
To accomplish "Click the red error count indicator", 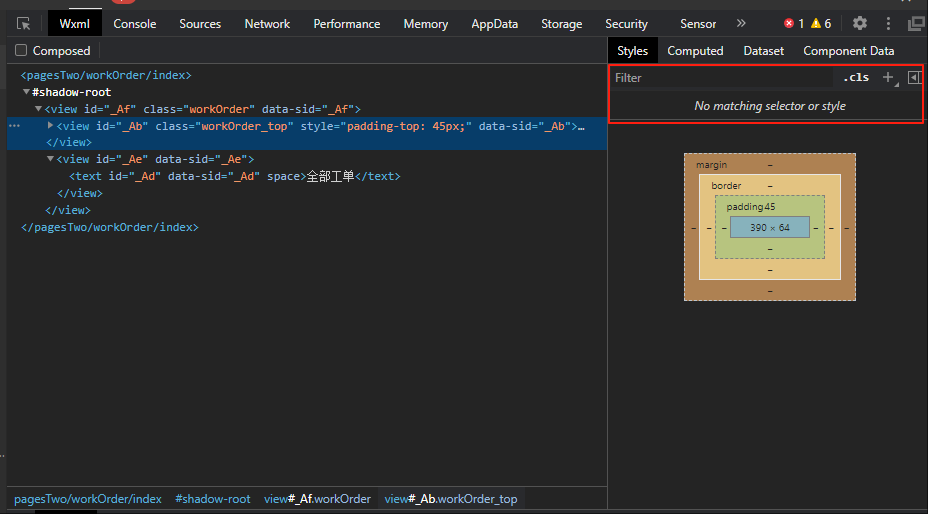I will tap(794, 24).
